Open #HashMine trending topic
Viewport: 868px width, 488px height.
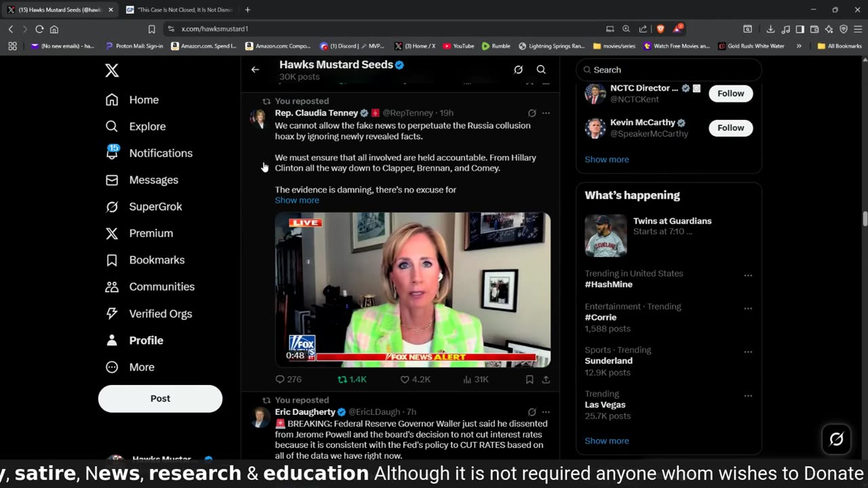(x=609, y=285)
